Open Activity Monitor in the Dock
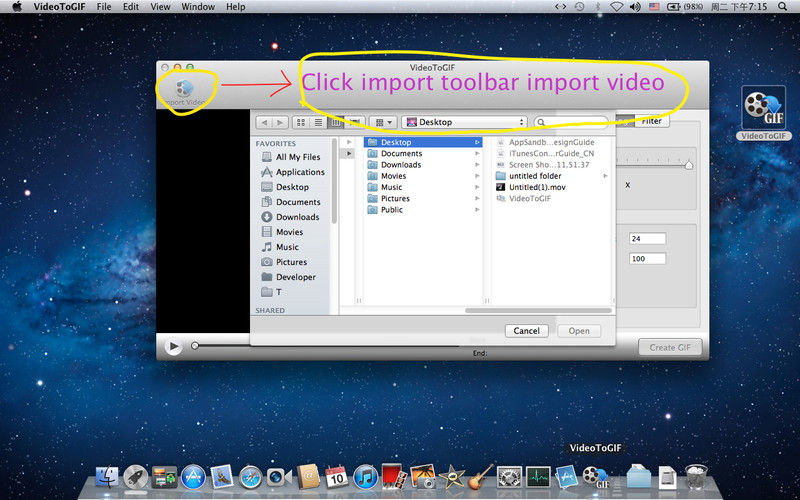 coord(538,478)
